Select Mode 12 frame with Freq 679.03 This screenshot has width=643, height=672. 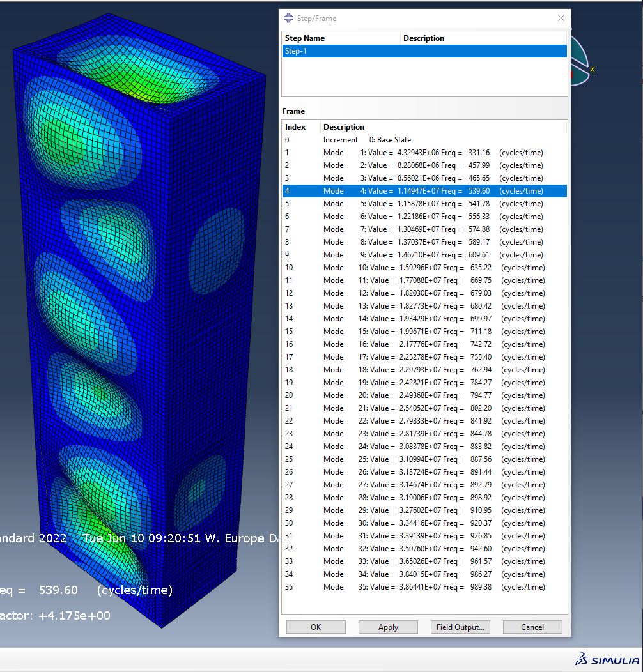point(424,293)
